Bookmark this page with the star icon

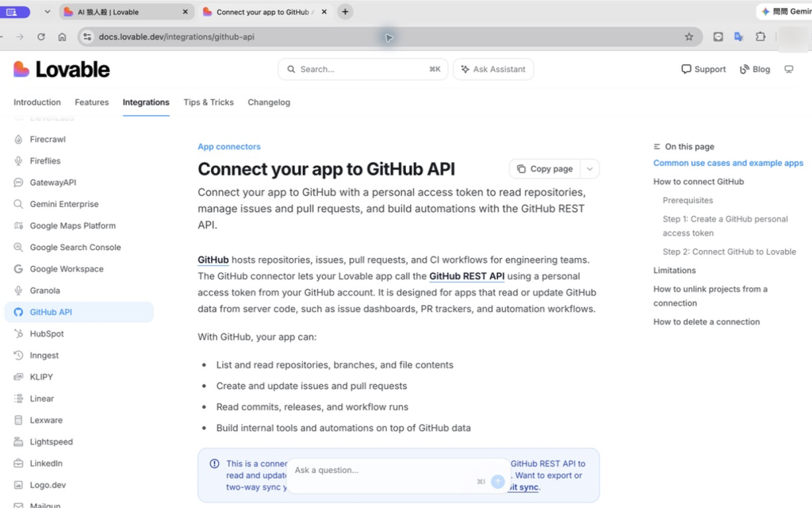[x=689, y=37]
